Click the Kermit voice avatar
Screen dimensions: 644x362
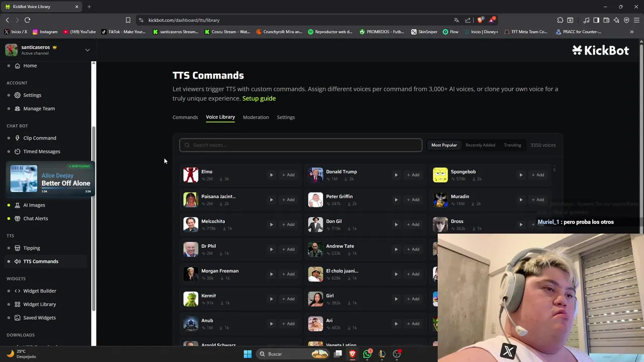pos(191,299)
